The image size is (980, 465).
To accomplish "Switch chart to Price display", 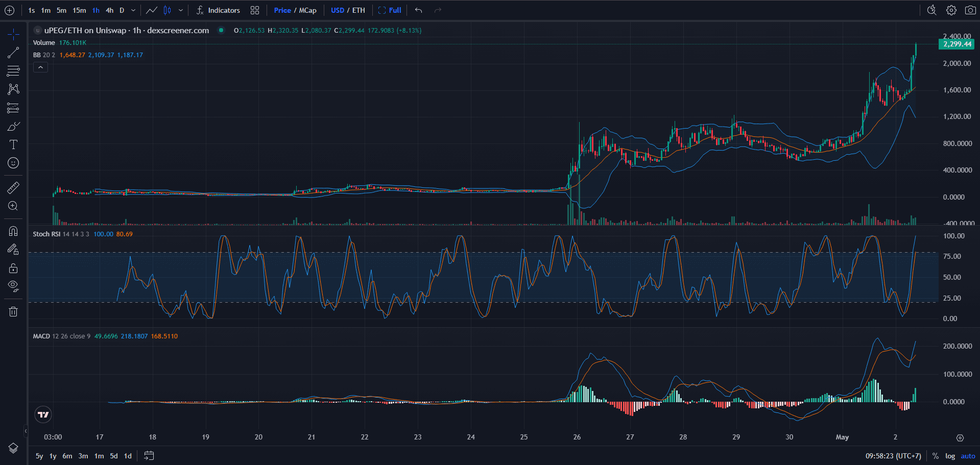I will tap(282, 10).
